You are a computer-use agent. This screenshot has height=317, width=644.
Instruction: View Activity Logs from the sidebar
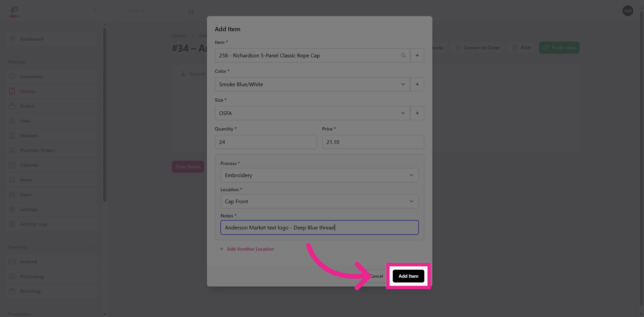34,224
